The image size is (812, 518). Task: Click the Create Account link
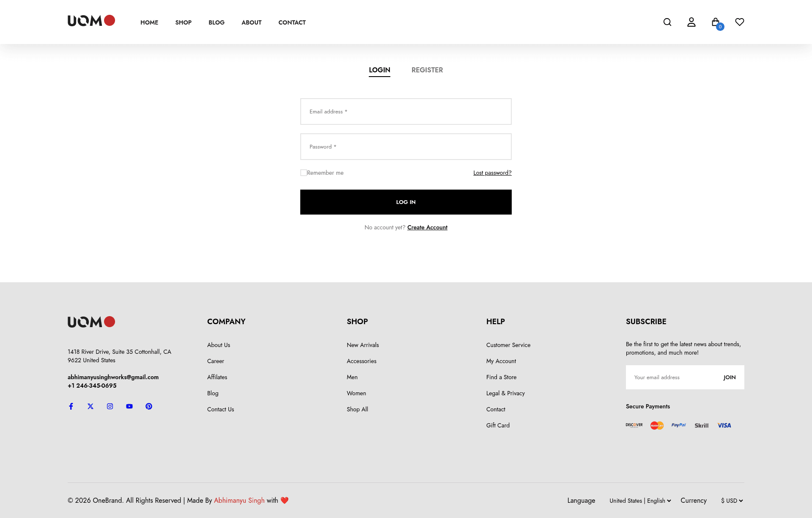[427, 227]
